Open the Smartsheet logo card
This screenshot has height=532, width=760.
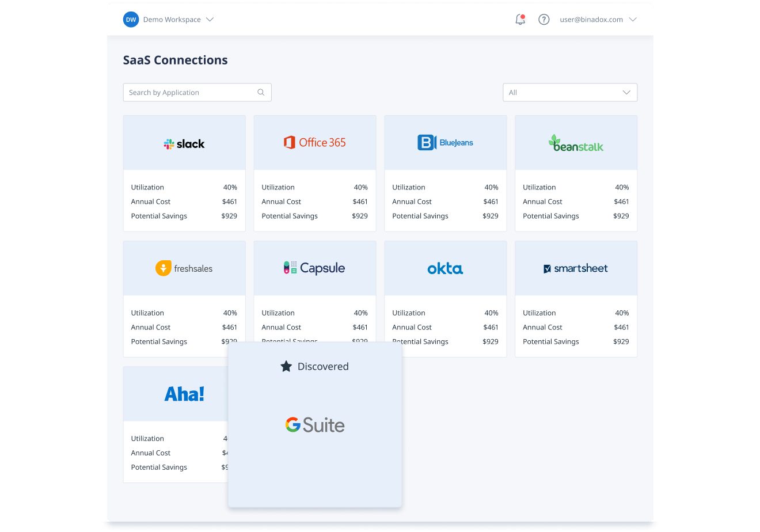(576, 268)
